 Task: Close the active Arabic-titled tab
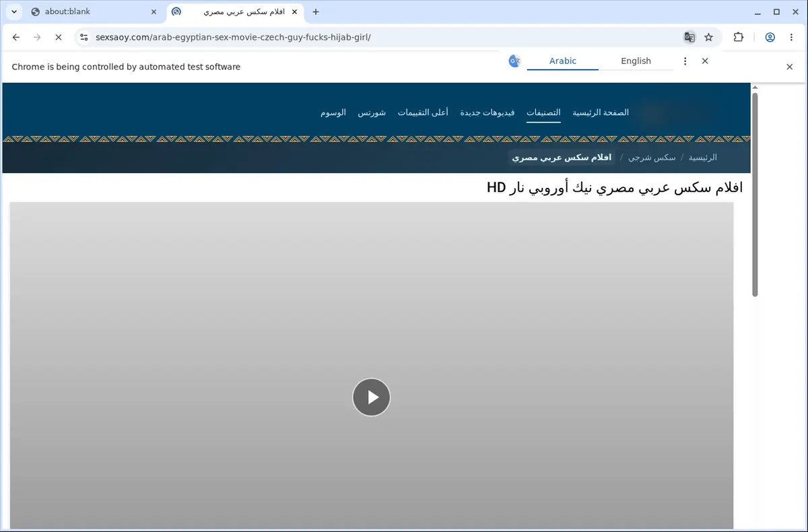click(294, 11)
